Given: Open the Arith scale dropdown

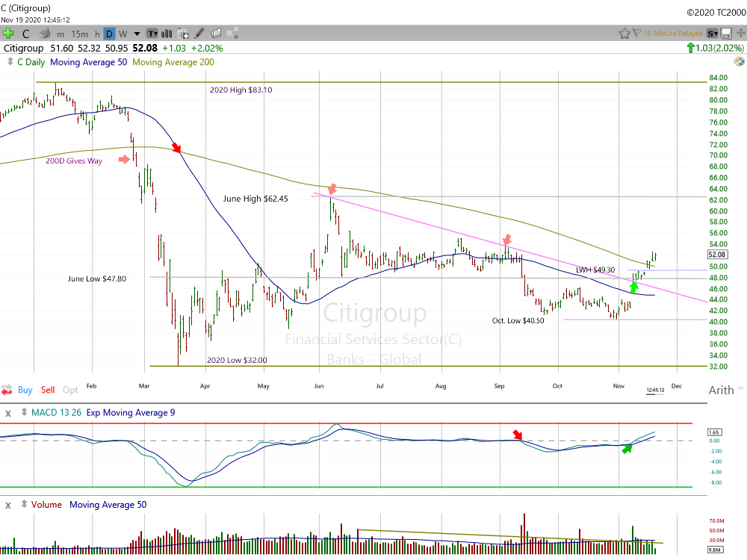Looking at the screenshot, I should tap(725, 390).
